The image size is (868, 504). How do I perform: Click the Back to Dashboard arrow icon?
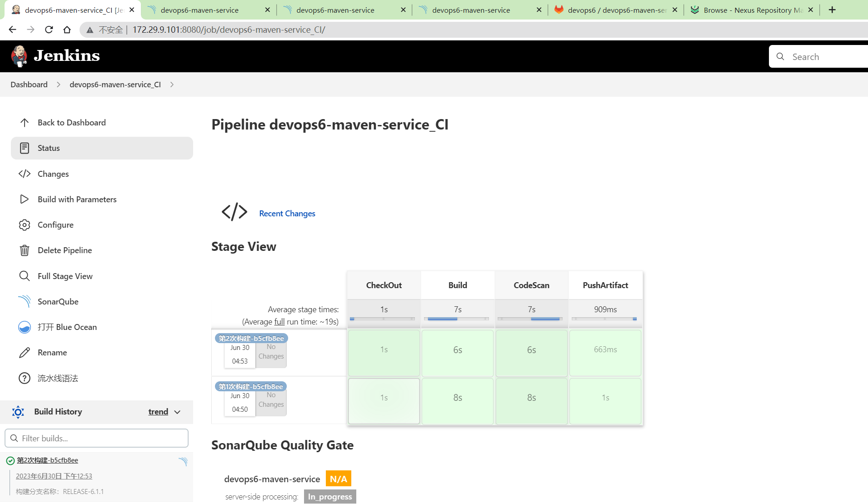pos(25,123)
